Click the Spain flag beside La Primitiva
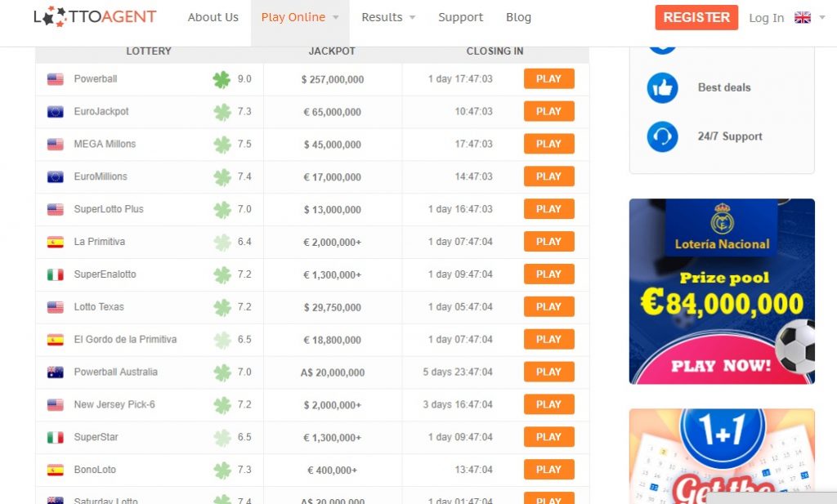The image size is (837, 504). 55,242
